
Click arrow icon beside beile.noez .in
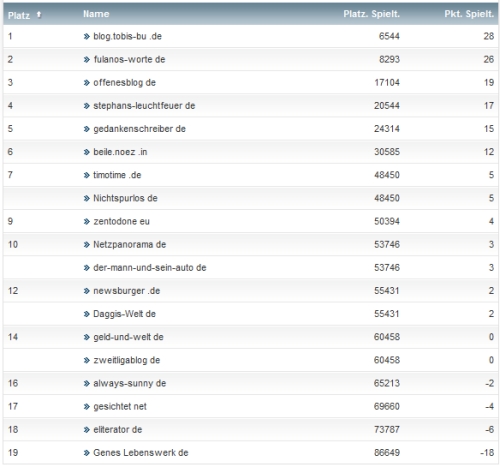pyautogui.click(x=87, y=152)
